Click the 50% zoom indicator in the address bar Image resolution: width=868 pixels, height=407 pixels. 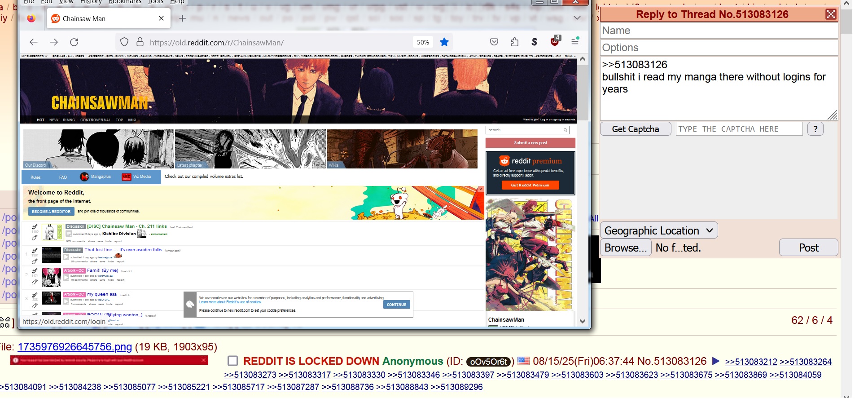click(x=423, y=42)
